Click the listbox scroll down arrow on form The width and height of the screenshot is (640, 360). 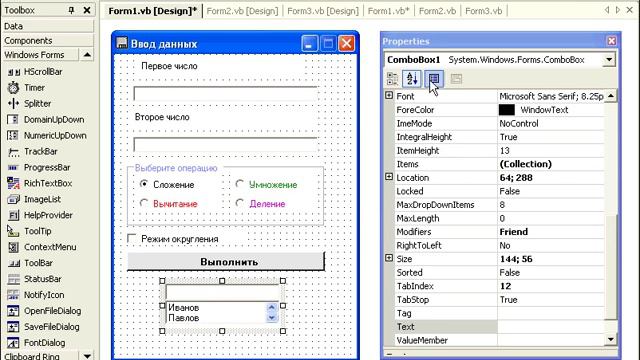point(272,317)
